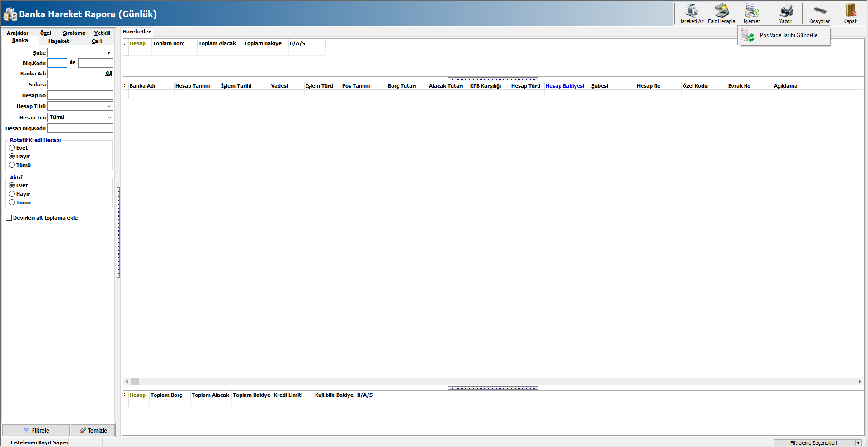The width and height of the screenshot is (868, 447).
Task: Open the Kısayollar shortcuts icon
Action: 819,11
